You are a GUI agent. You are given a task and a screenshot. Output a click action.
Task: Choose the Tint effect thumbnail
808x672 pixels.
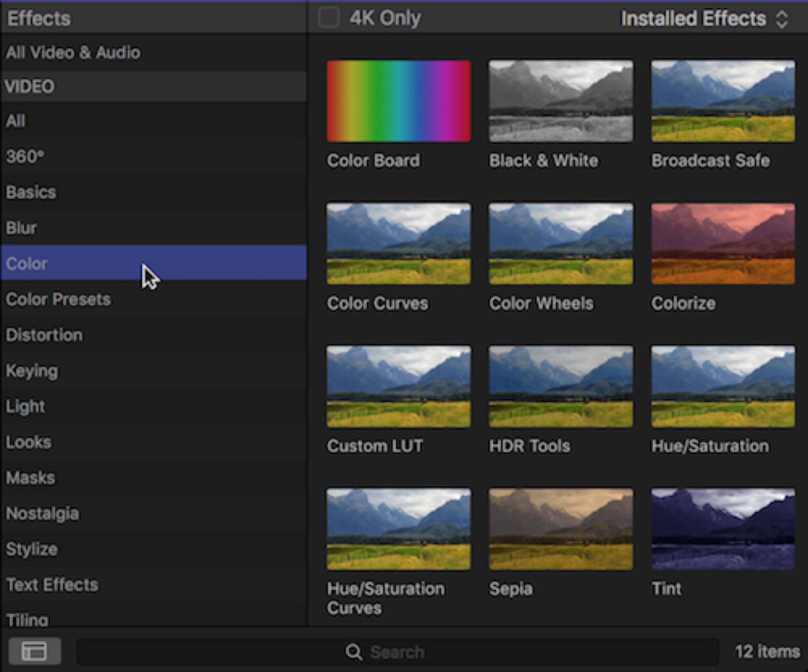click(x=723, y=529)
